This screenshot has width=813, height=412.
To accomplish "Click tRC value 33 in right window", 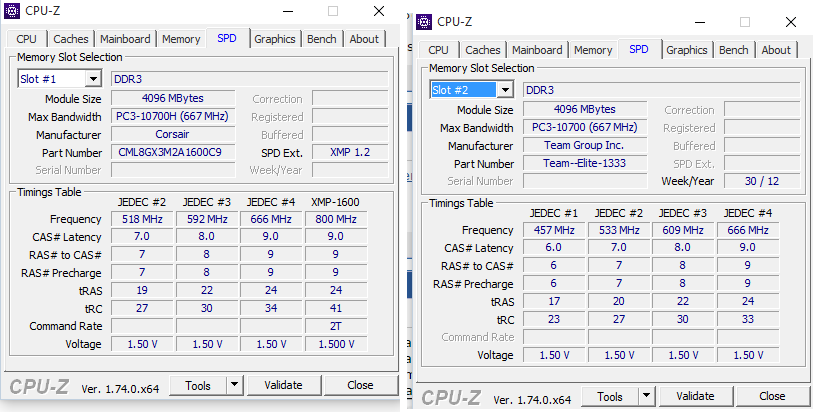I will 748,319.
